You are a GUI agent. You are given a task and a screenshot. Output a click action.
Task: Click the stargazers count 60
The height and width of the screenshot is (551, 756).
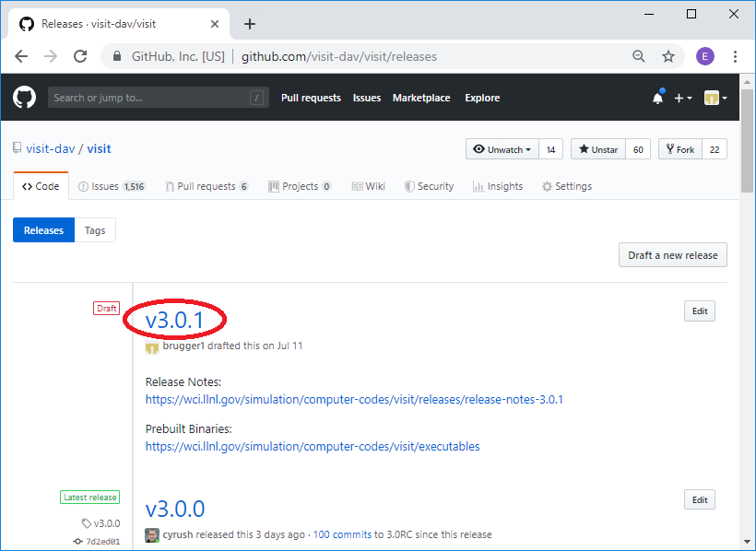tap(638, 149)
